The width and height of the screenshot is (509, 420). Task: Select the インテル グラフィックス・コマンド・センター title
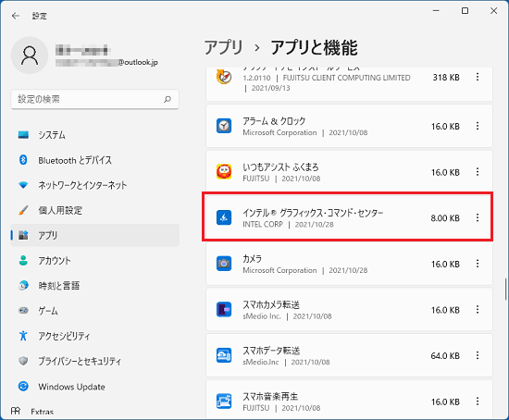(x=313, y=213)
